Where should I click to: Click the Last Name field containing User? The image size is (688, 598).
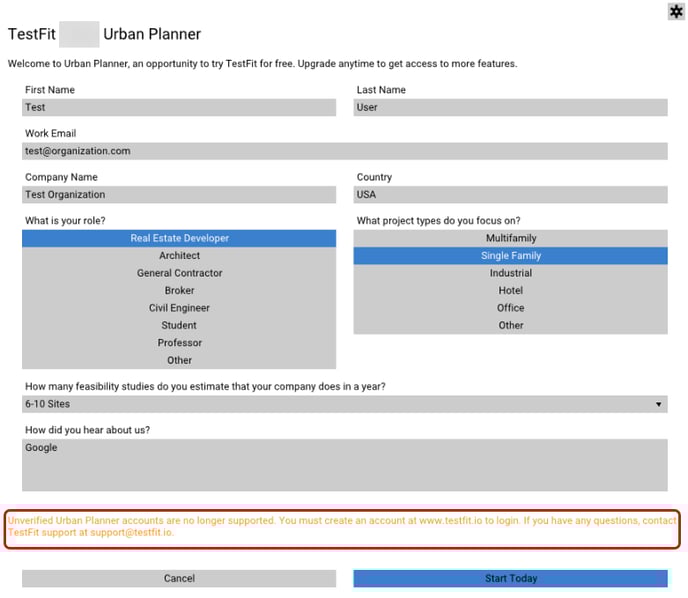(510, 107)
